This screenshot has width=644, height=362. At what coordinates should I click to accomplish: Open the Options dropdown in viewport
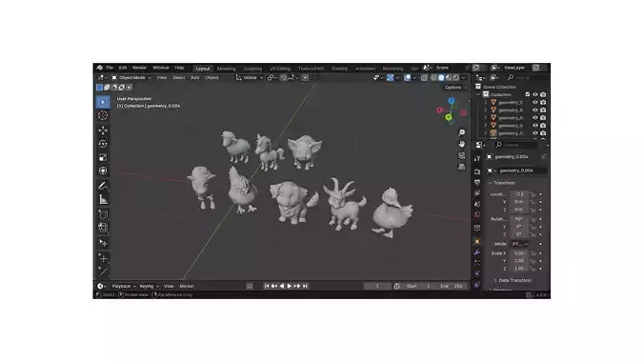[455, 88]
